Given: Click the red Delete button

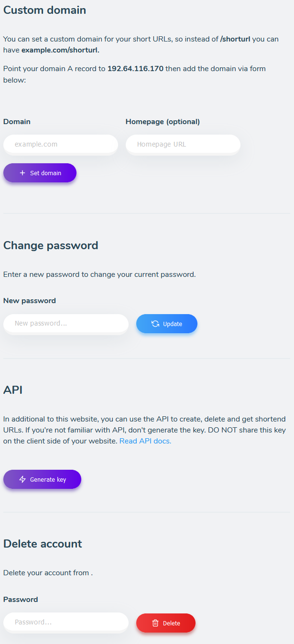Looking at the screenshot, I should pyautogui.click(x=165, y=623).
